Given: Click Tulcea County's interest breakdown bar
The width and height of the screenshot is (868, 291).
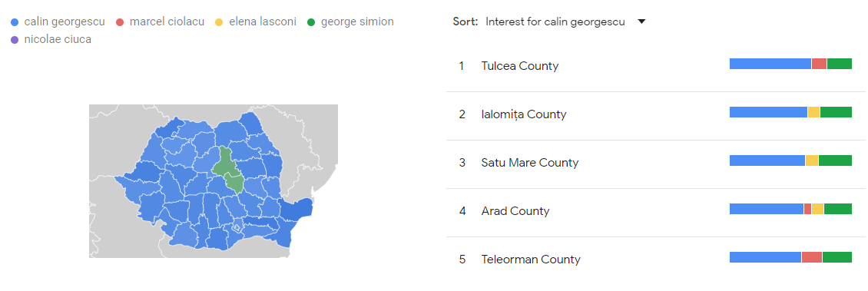Looking at the screenshot, I should 790,64.
